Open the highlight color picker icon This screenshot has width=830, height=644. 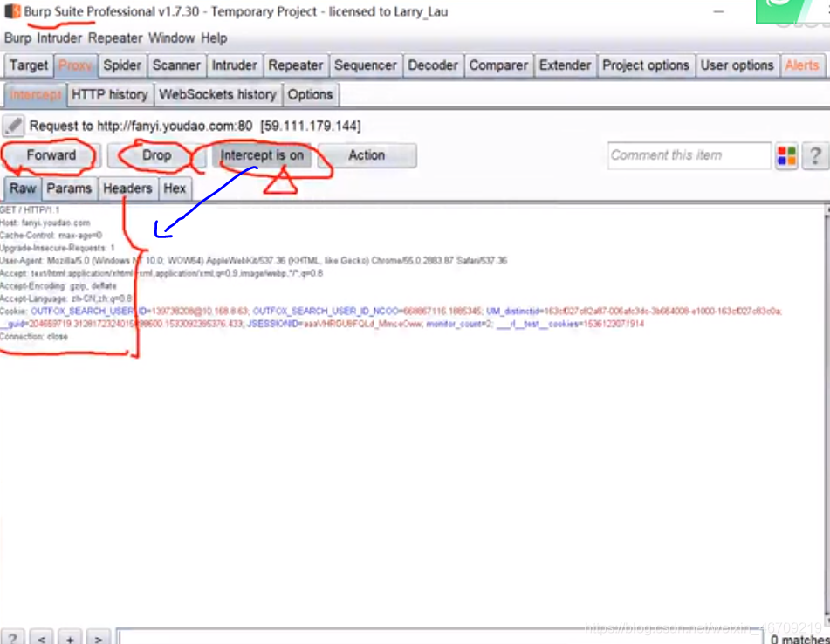coord(786,156)
